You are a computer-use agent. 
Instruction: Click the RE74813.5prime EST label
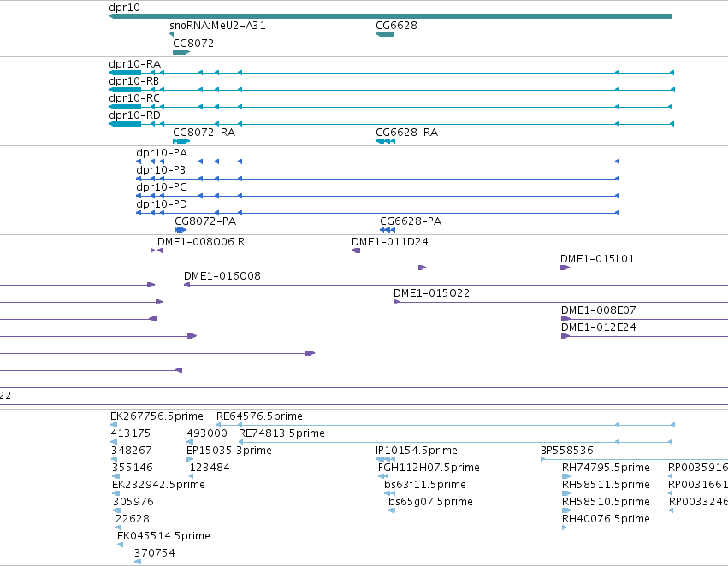(x=281, y=433)
